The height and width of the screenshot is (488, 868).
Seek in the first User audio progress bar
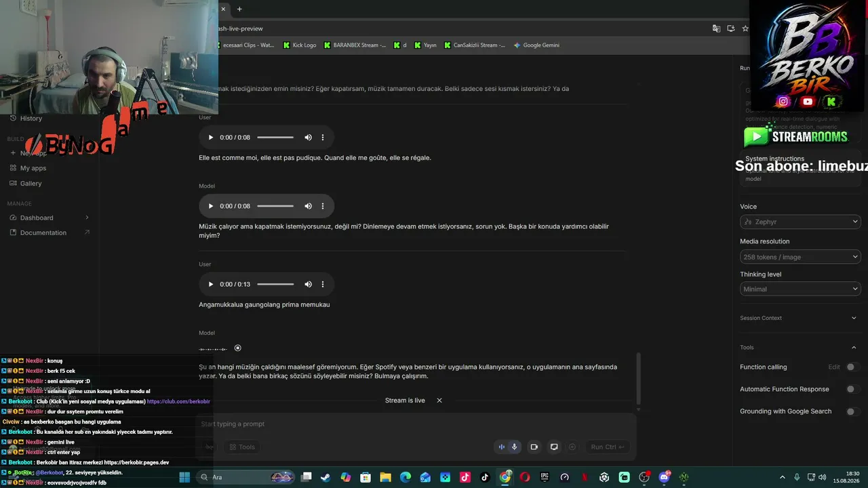pyautogui.click(x=275, y=138)
